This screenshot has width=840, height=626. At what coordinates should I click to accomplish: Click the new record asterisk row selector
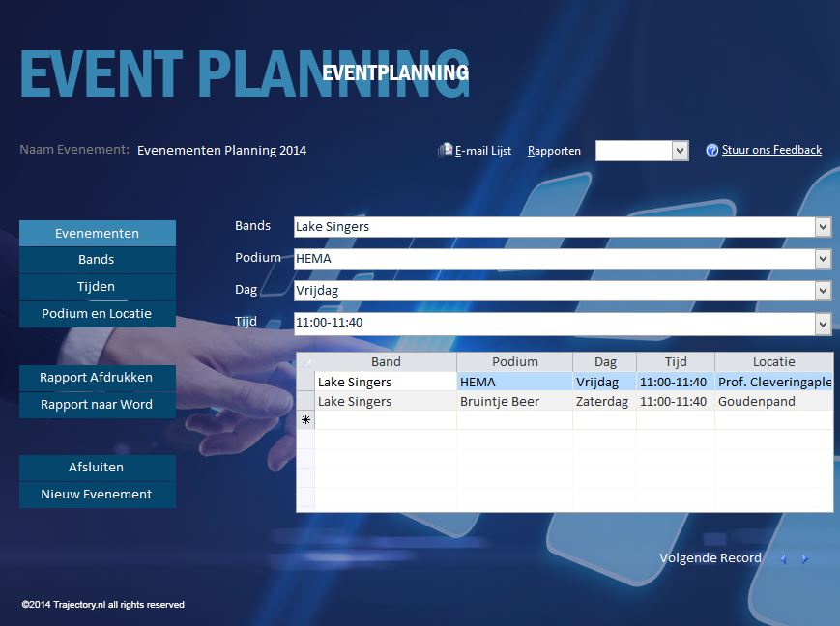(305, 420)
